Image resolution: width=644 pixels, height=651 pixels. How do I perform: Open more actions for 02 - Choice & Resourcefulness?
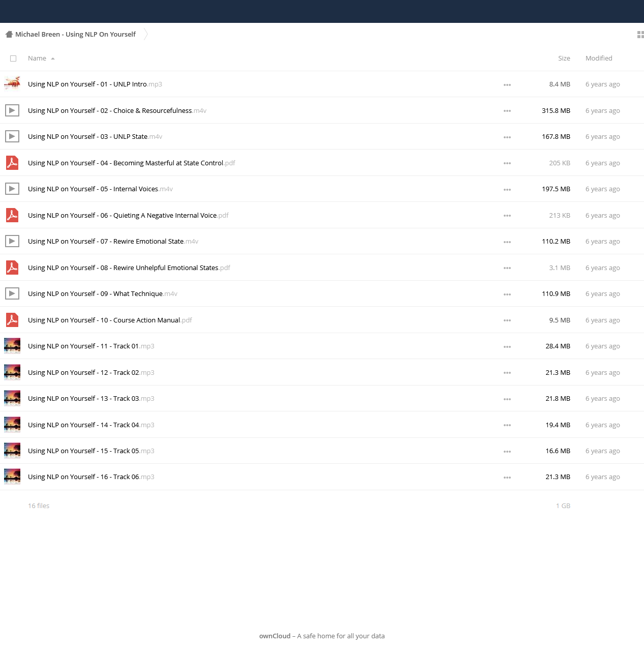507,111
